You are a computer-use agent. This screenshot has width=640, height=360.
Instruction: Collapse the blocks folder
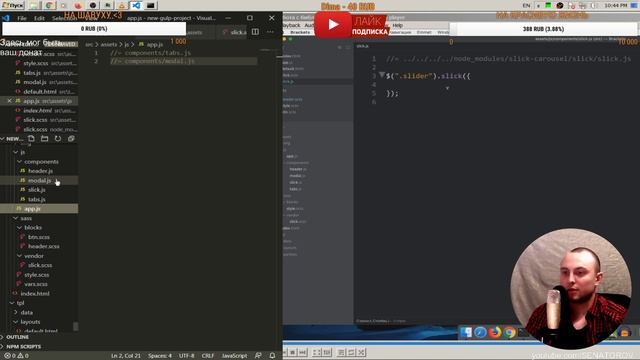tap(19, 227)
